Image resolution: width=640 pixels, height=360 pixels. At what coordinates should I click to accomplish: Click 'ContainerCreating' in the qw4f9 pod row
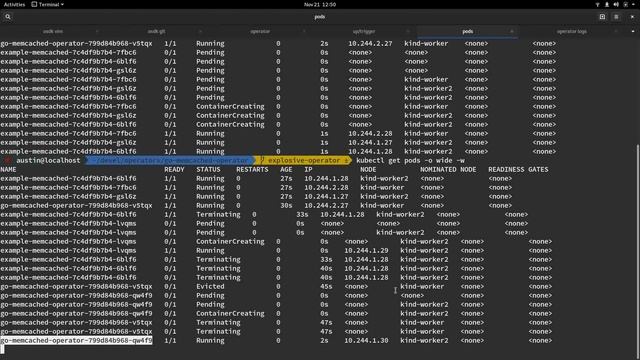tap(230, 313)
